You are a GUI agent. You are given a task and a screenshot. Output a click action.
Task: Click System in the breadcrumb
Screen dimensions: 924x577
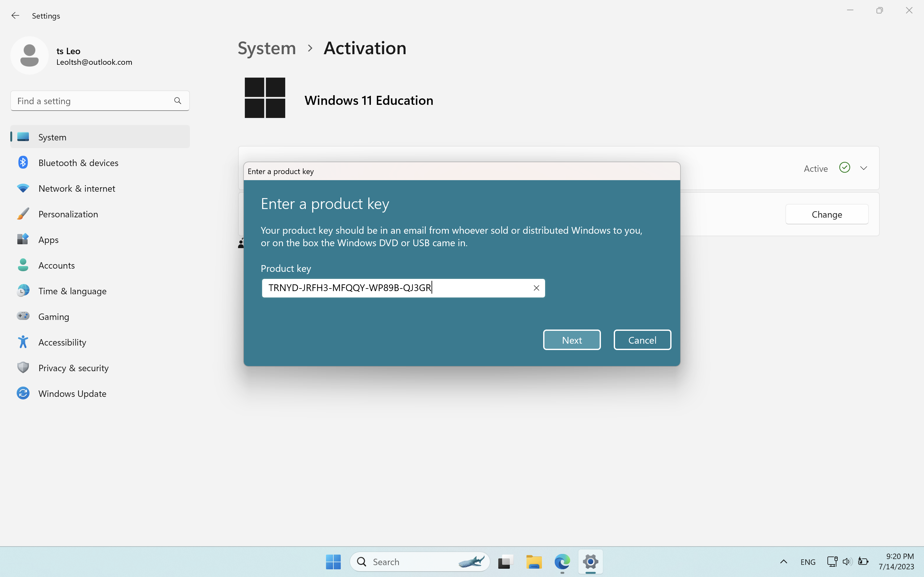click(x=267, y=48)
